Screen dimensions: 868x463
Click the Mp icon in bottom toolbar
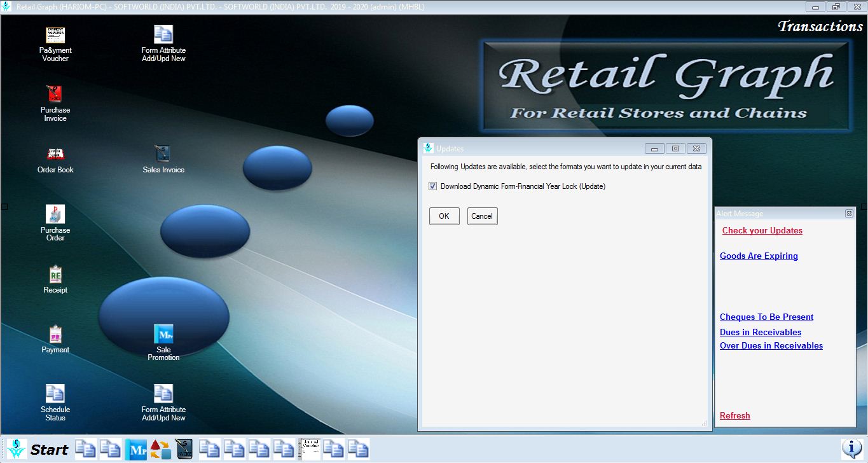pyautogui.click(x=135, y=449)
